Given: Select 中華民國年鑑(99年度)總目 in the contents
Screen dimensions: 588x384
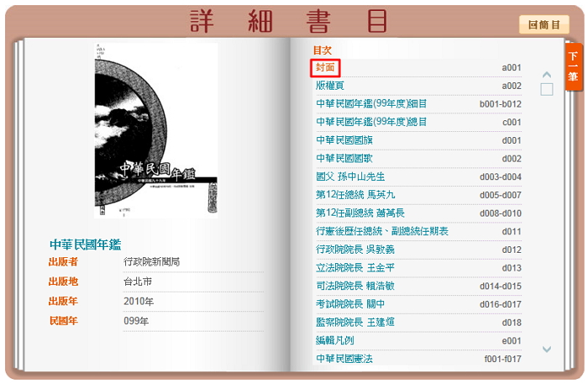Looking at the screenshot, I should (371, 123).
